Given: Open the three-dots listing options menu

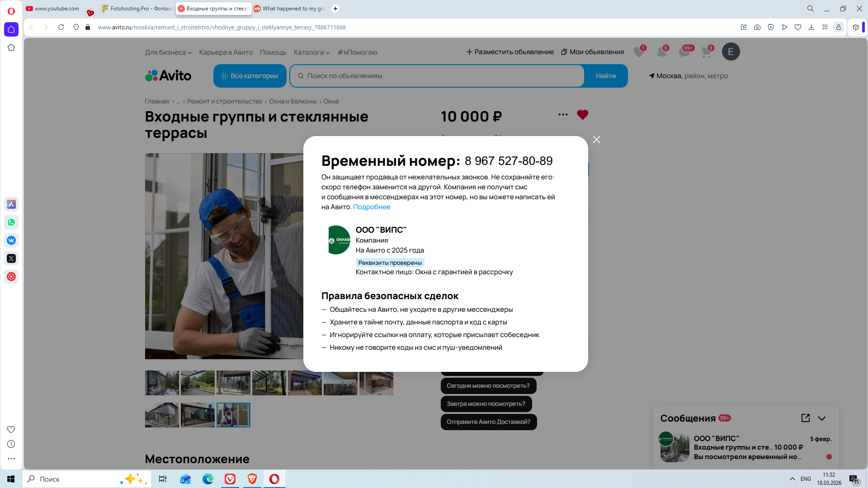Looking at the screenshot, I should click(563, 115).
